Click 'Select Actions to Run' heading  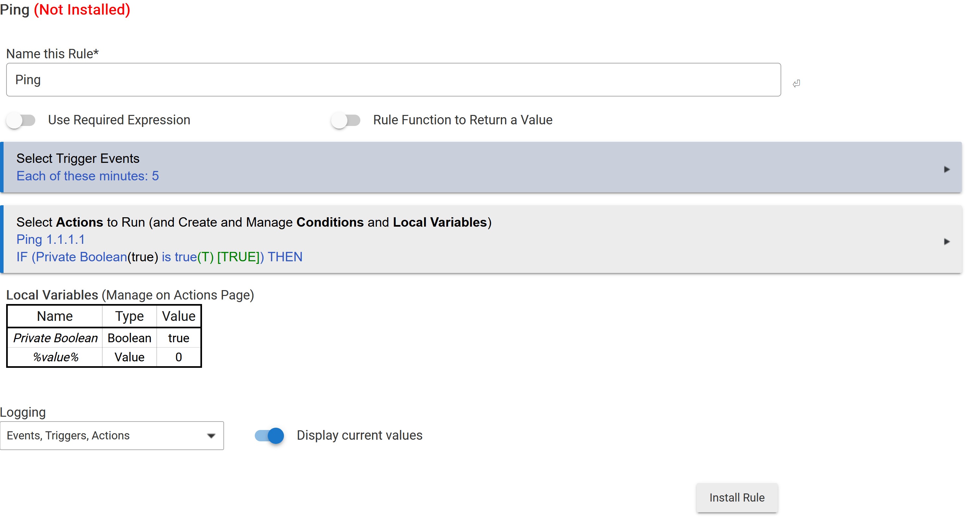[x=254, y=222]
